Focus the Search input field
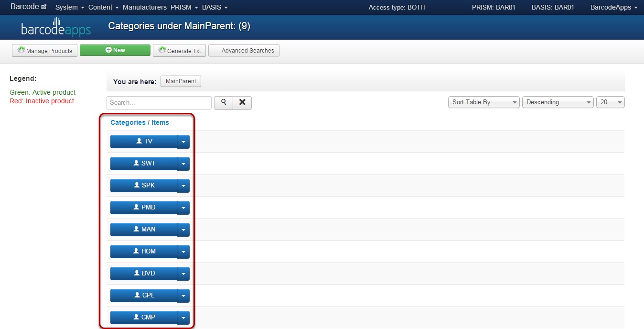Screen dimensions: 644x329 pyautogui.click(x=159, y=102)
